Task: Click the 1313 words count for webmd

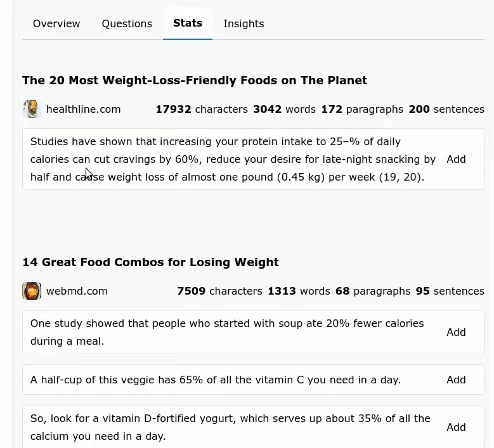Action: coord(299,291)
